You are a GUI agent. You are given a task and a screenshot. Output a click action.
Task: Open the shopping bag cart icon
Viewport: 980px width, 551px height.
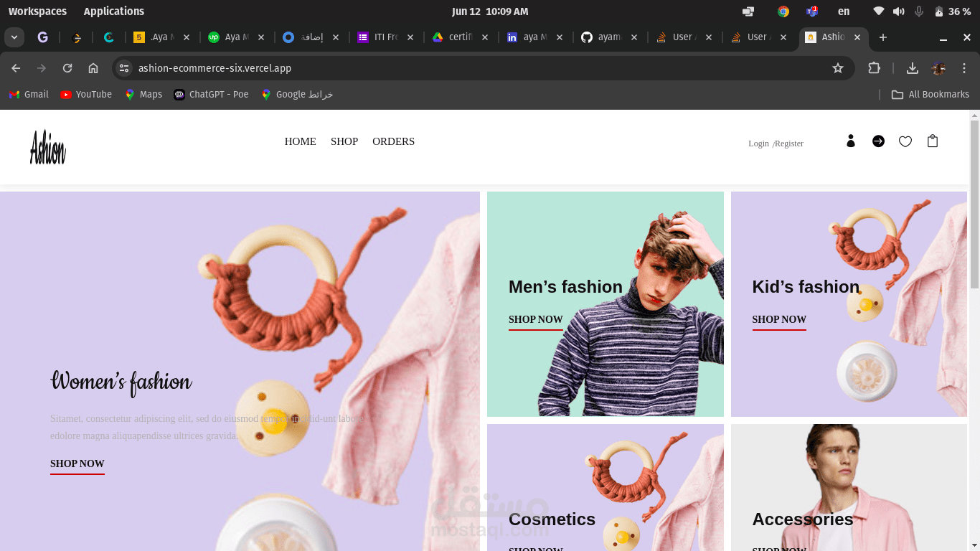933,141
